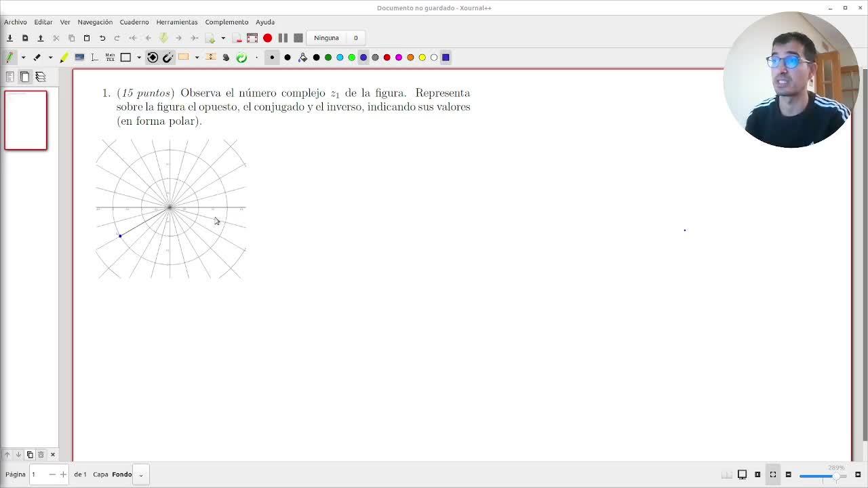Viewport: 868px width, 488px height.
Task: Close the sidebar with X button
Action: pyautogui.click(x=53, y=455)
